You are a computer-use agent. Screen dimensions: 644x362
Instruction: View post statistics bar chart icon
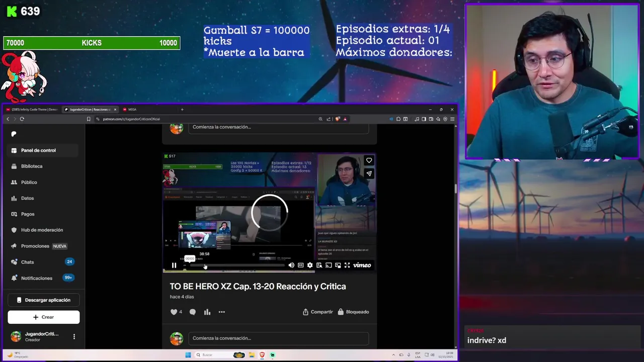pos(207,312)
